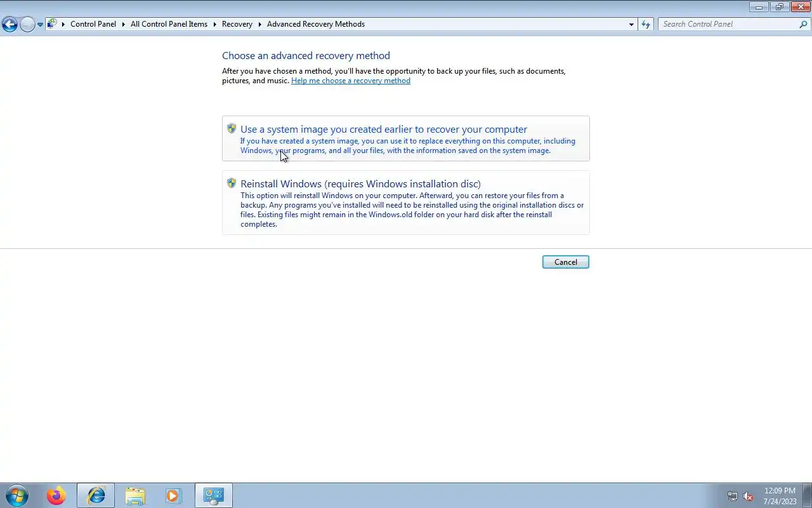Open the muted volume tray icon

749,497
